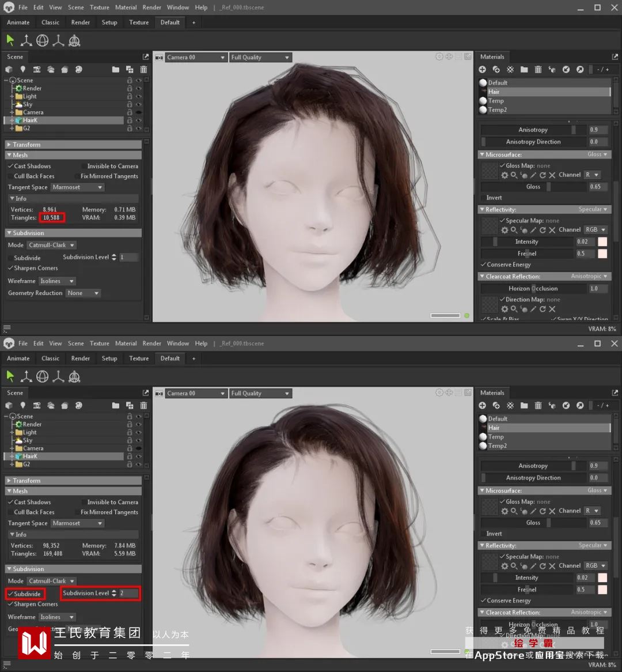This screenshot has height=672, width=622.
Task: Open the Material menu in upper window
Action: pyautogui.click(x=126, y=7)
